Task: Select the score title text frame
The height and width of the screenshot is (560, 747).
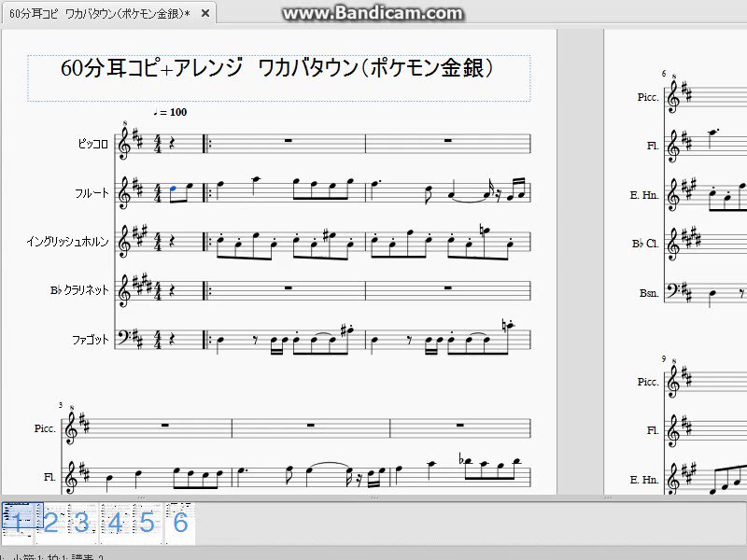Action: click(278, 78)
